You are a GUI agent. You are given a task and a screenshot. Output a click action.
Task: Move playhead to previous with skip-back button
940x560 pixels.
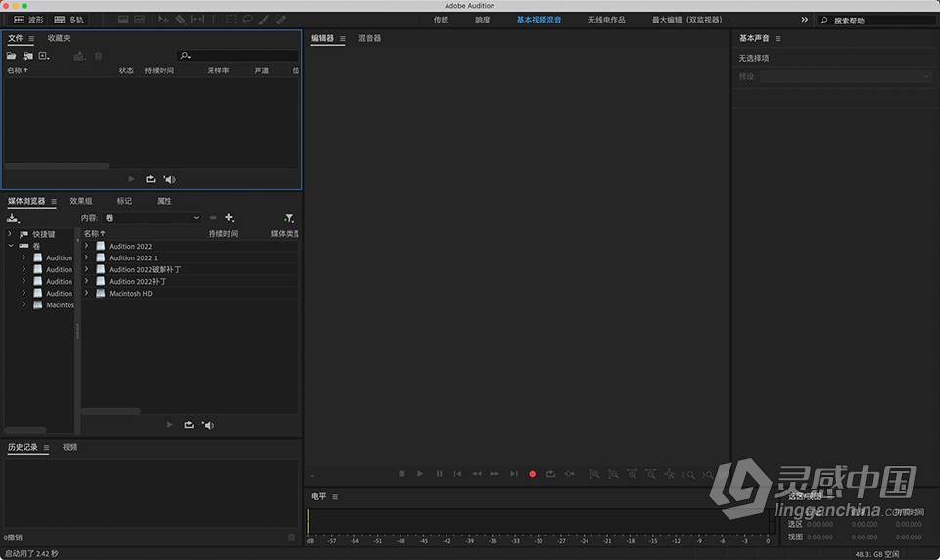(x=457, y=474)
